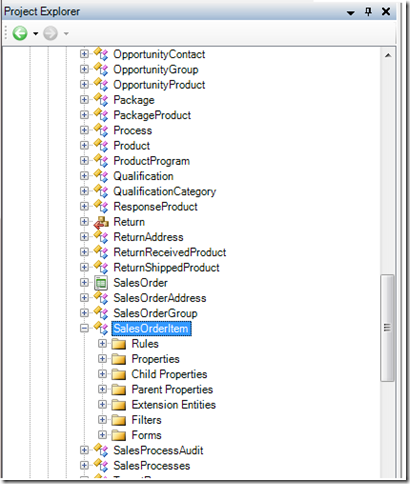Click the pin icon in panel header
Viewport: 410px width, 484px height.
click(x=368, y=12)
